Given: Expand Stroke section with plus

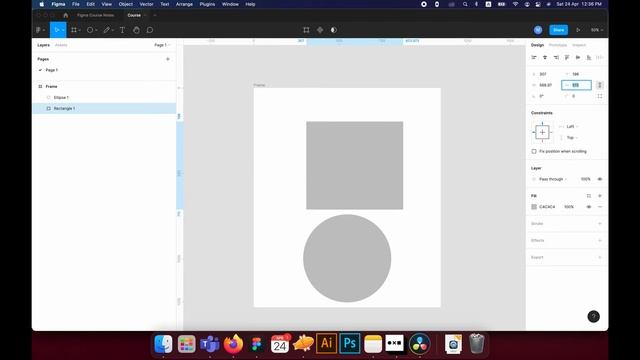Looking at the screenshot, I should [600, 224].
